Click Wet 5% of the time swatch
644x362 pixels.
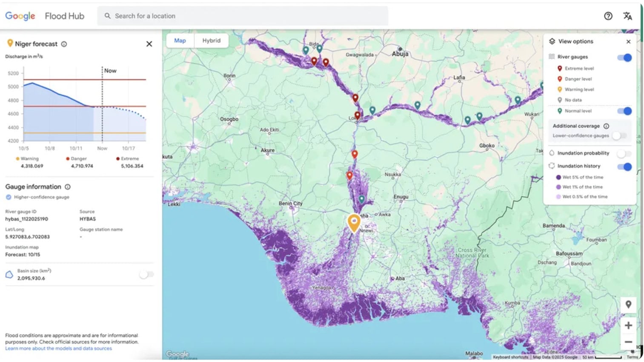[558, 177]
